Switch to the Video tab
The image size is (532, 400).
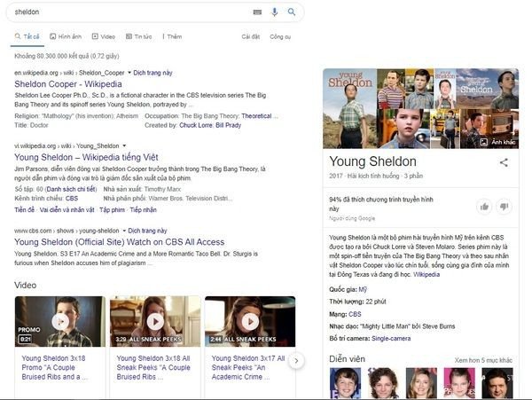104,36
